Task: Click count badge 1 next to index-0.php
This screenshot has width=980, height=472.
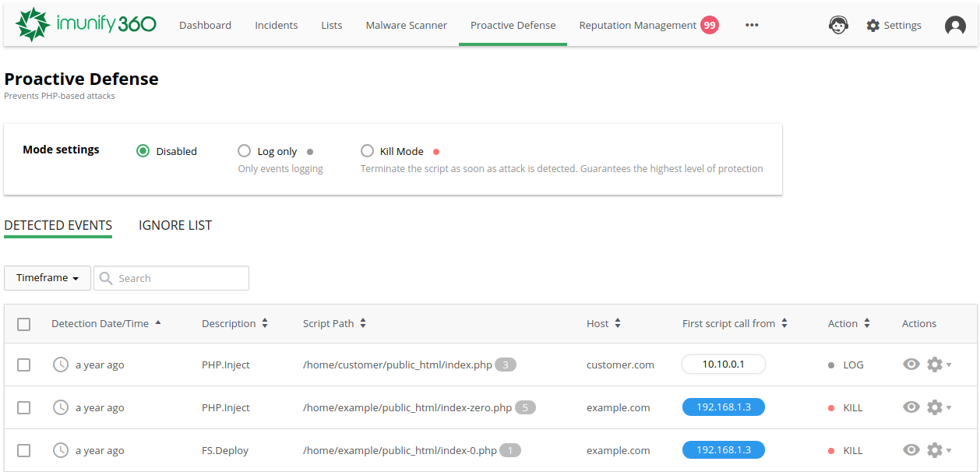Action: coord(510,450)
